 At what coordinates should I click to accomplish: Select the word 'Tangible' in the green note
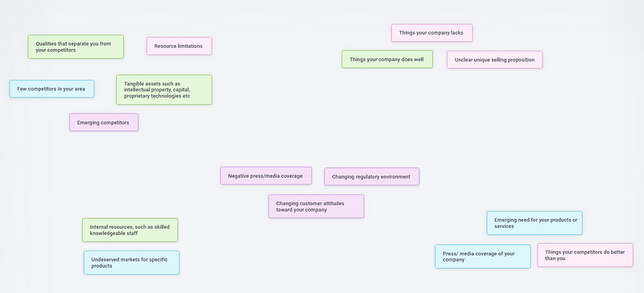[x=134, y=84]
